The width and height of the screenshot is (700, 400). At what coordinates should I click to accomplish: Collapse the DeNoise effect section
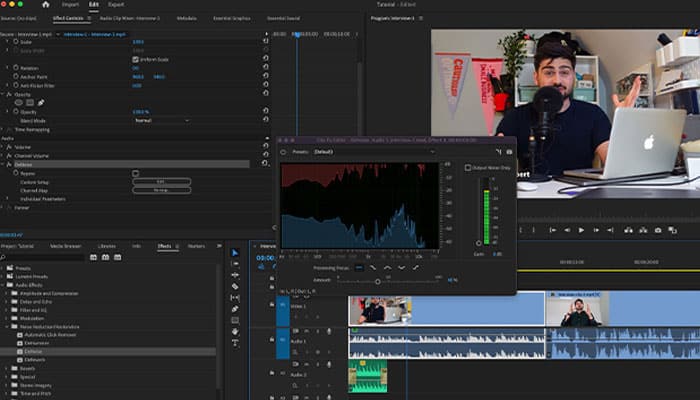(x=2, y=164)
